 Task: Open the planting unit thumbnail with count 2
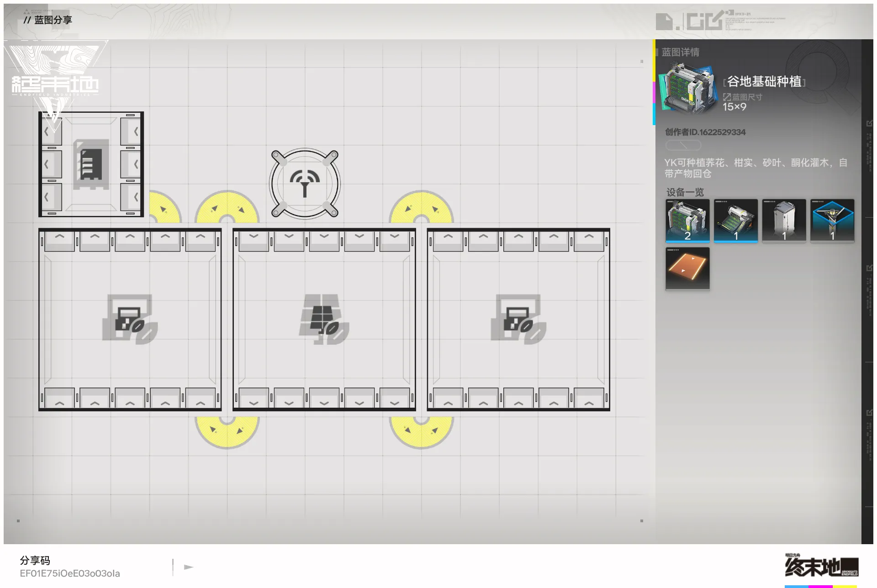pyautogui.click(x=687, y=220)
